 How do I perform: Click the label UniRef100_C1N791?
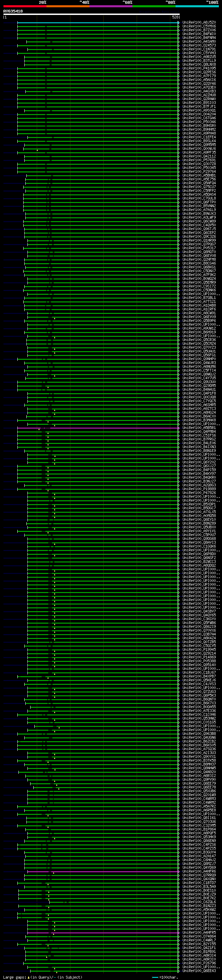point(199,49)
